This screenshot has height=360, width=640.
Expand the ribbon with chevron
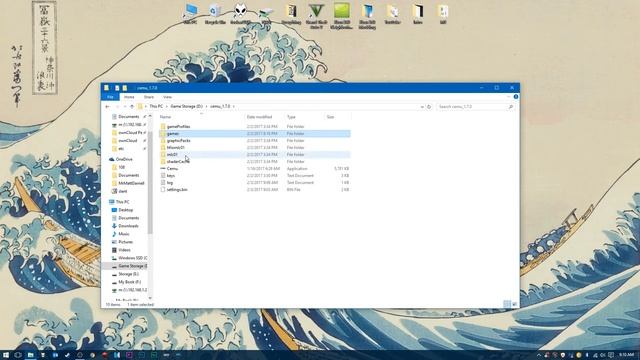509,97
